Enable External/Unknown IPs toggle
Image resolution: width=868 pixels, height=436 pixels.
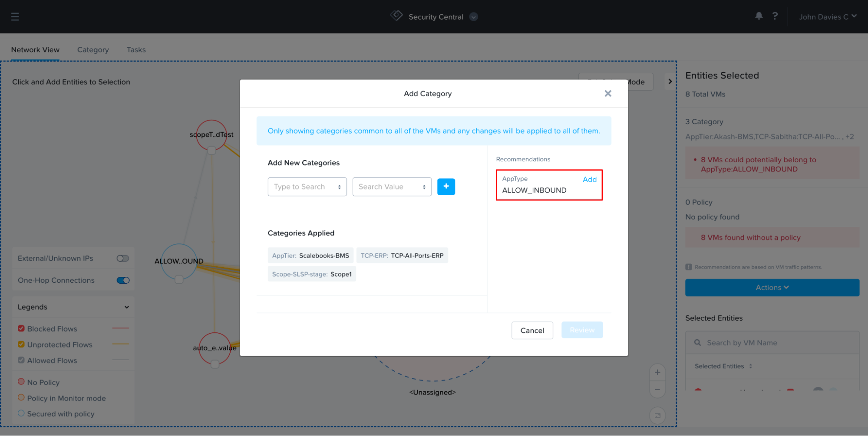coord(123,259)
